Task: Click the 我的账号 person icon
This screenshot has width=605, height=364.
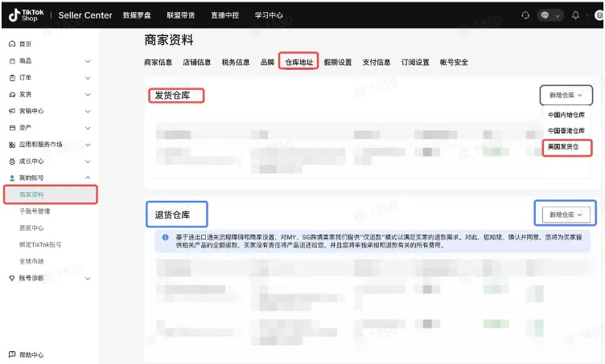Action: 12,178
